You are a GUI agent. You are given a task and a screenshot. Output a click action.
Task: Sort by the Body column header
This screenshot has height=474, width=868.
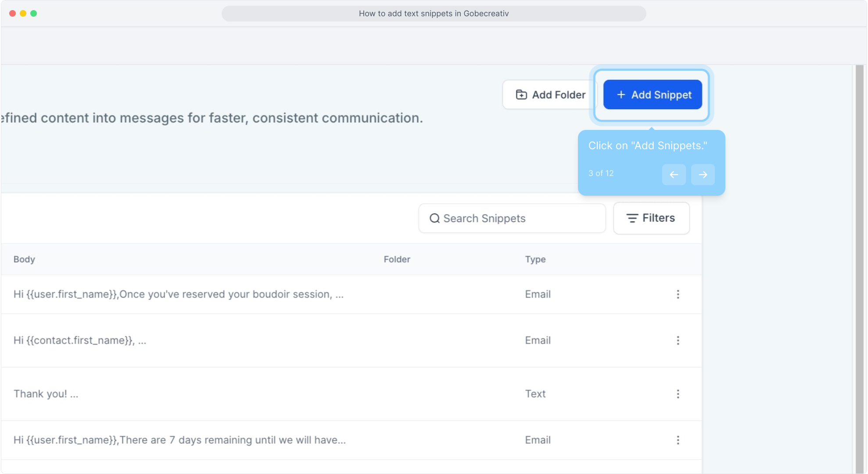pos(24,259)
